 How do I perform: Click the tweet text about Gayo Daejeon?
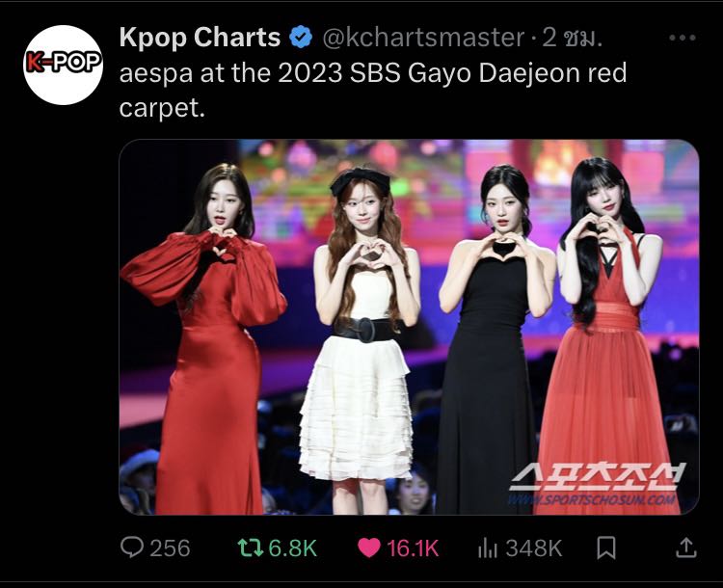tap(372, 90)
